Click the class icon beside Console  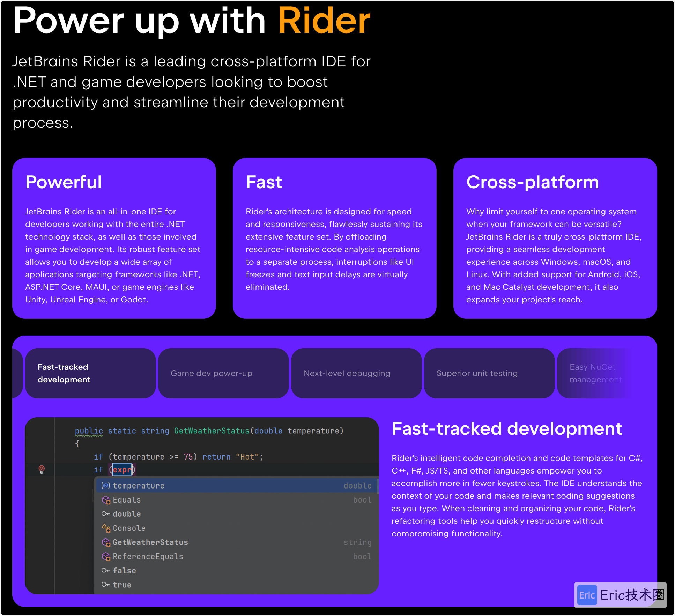coord(106,528)
